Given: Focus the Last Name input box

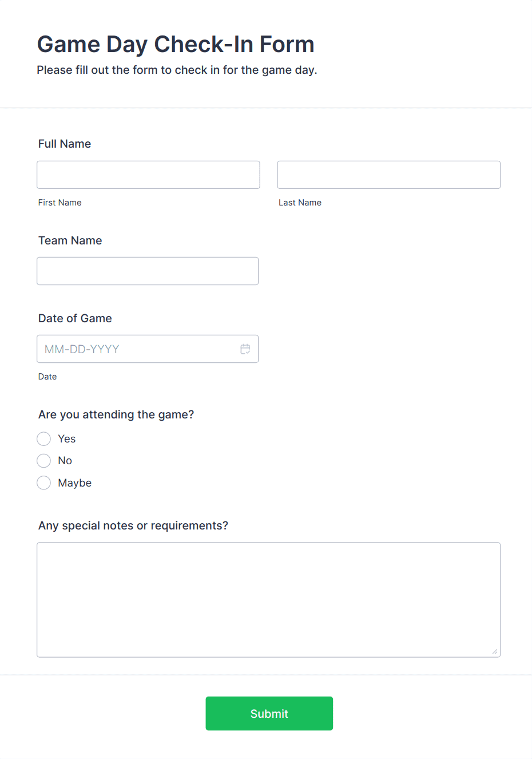Looking at the screenshot, I should [x=388, y=175].
